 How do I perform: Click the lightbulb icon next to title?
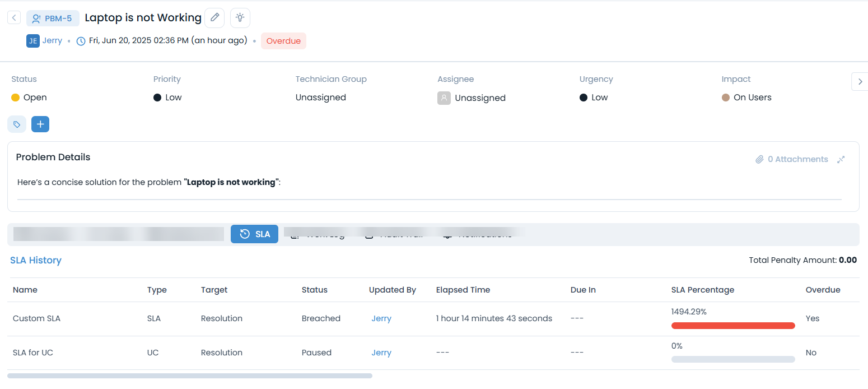[x=240, y=18]
